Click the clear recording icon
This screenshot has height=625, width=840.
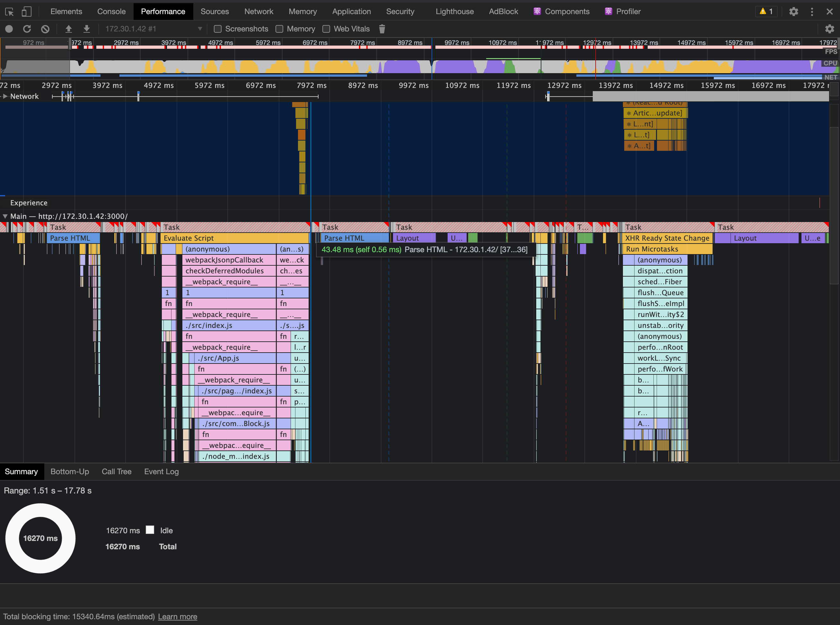click(x=45, y=29)
